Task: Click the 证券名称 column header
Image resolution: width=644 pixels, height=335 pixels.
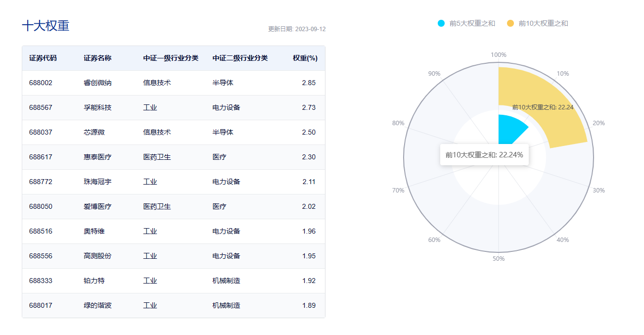Action: [97, 58]
